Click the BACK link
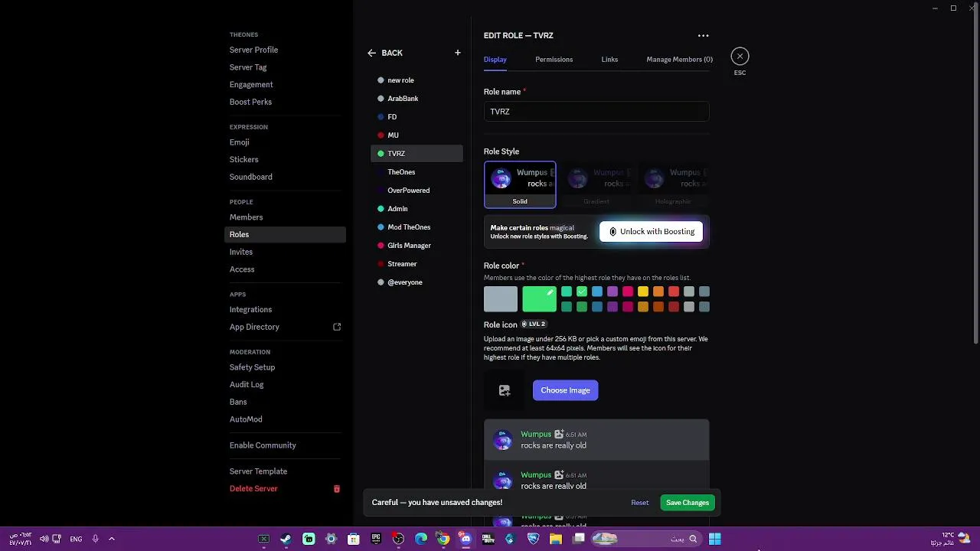 (391, 53)
